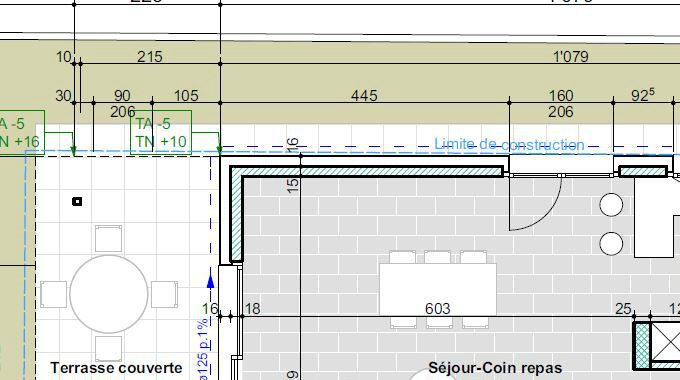Click the 206 height under the 160 dimension
The height and width of the screenshot is (380, 680).
561,112
